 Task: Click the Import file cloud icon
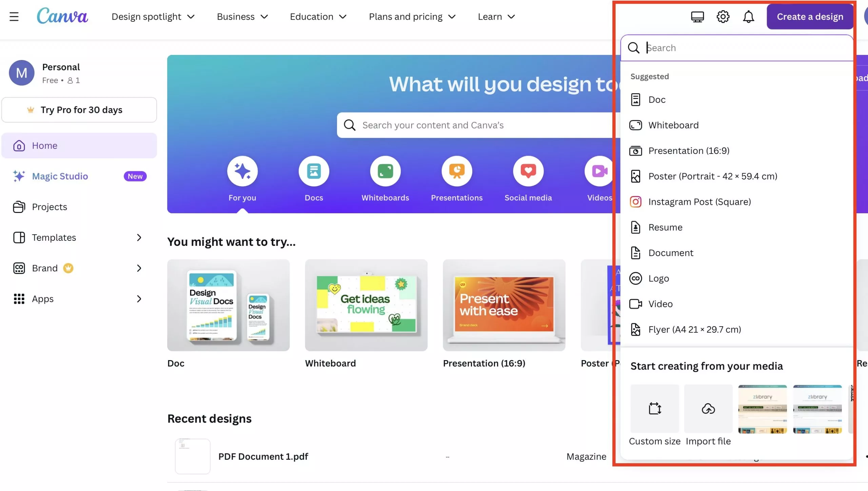tap(708, 409)
